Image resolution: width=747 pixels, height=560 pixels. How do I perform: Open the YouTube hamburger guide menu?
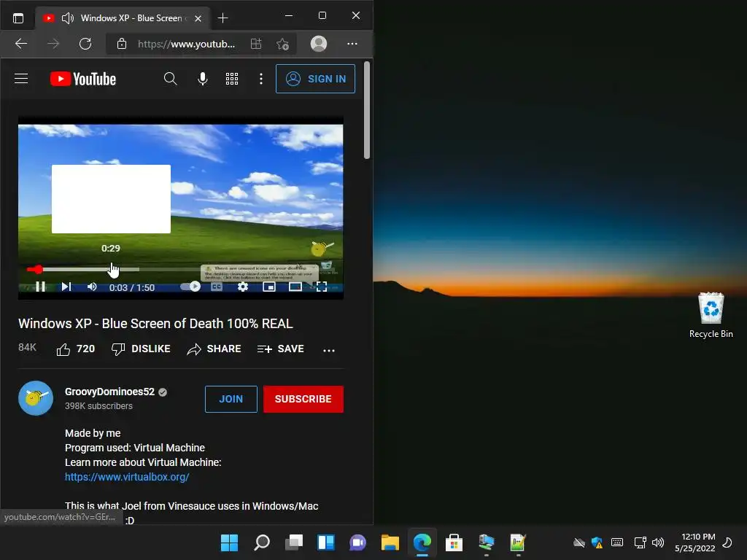click(21, 79)
